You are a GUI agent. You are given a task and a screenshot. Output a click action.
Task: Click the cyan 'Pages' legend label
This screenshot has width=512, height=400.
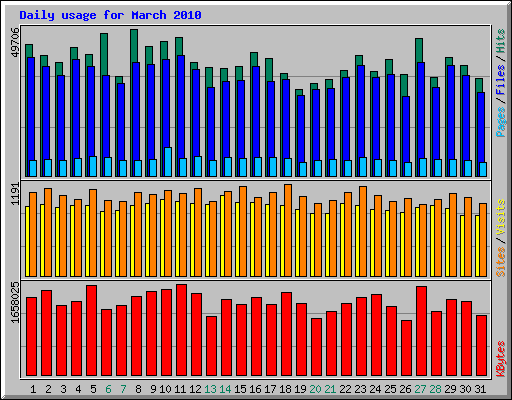coord(501,122)
